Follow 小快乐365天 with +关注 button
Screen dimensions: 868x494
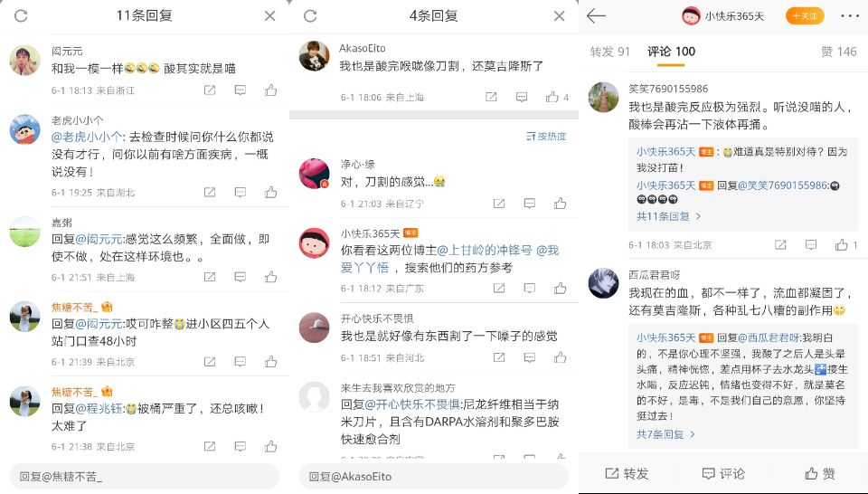click(x=805, y=16)
